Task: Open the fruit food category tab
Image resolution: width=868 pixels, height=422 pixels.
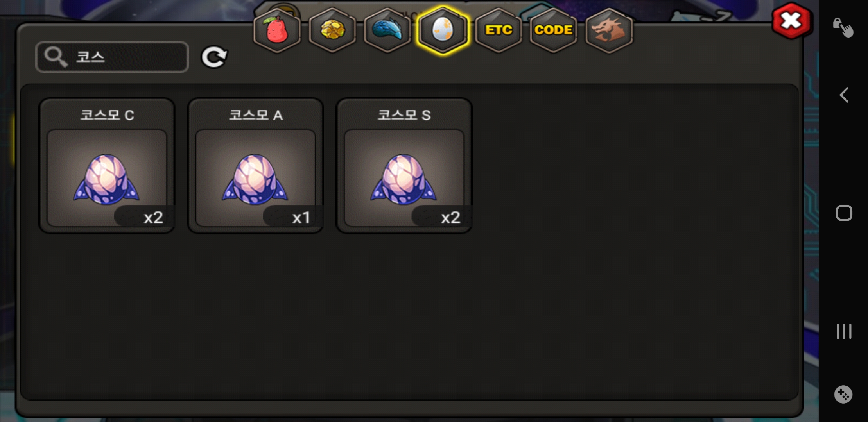Action: (x=277, y=30)
